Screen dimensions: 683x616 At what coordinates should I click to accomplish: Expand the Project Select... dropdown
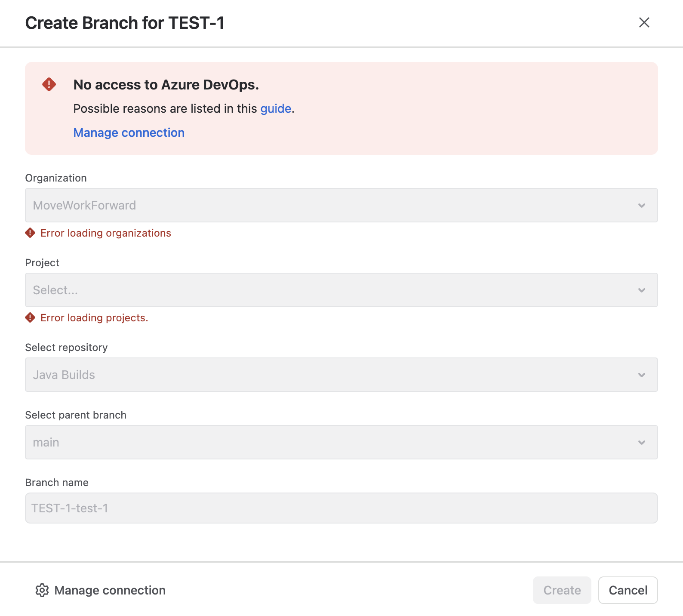point(341,290)
